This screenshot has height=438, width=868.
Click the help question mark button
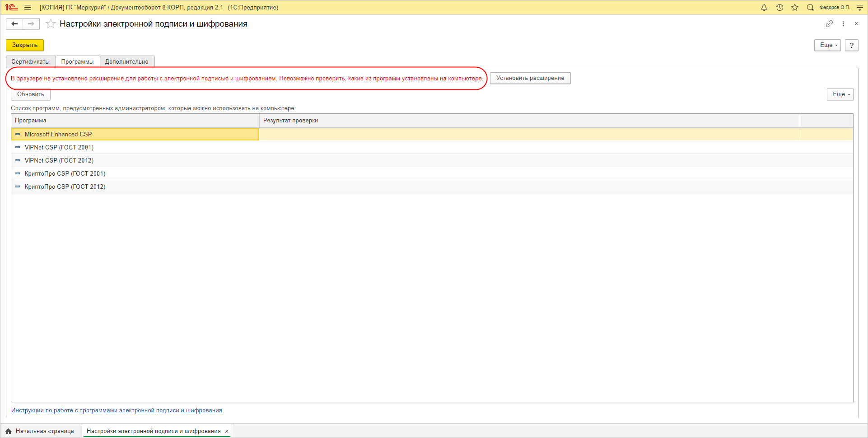click(x=851, y=45)
